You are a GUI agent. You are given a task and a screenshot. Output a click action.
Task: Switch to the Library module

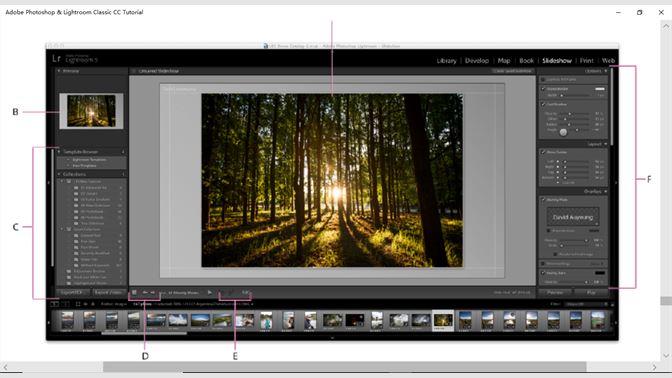(447, 61)
